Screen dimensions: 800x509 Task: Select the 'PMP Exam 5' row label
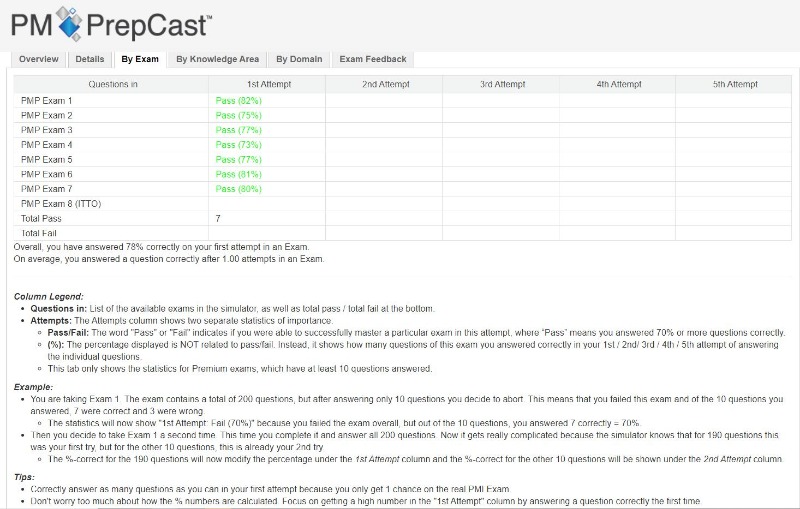click(x=46, y=160)
